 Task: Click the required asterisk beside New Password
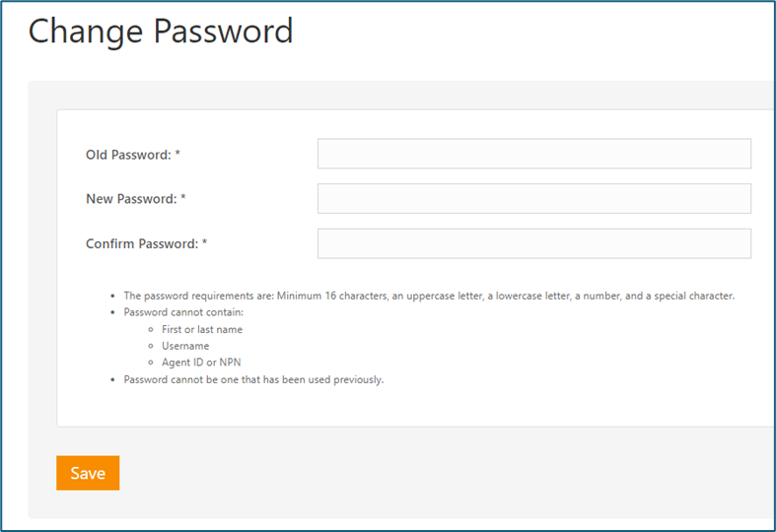pos(183,197)
